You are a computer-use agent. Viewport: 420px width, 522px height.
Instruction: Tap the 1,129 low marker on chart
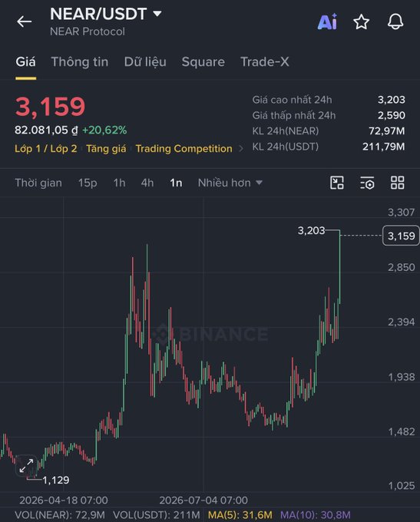tap(55, 480)
